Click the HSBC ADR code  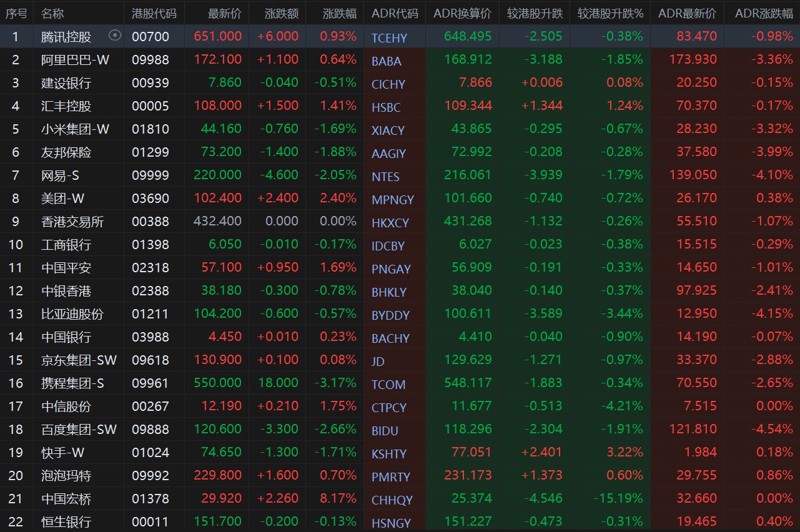386,107
